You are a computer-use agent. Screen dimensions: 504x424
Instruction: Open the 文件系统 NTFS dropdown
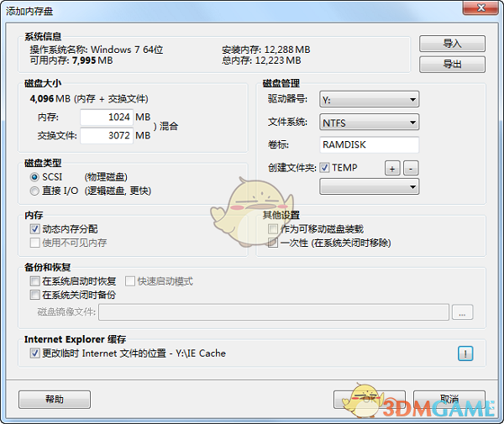[x=369, y=123]
